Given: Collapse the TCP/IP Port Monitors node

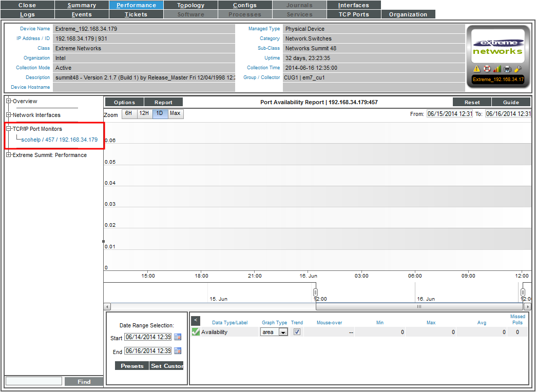Looking at the screenshot, I should (9, 129).
